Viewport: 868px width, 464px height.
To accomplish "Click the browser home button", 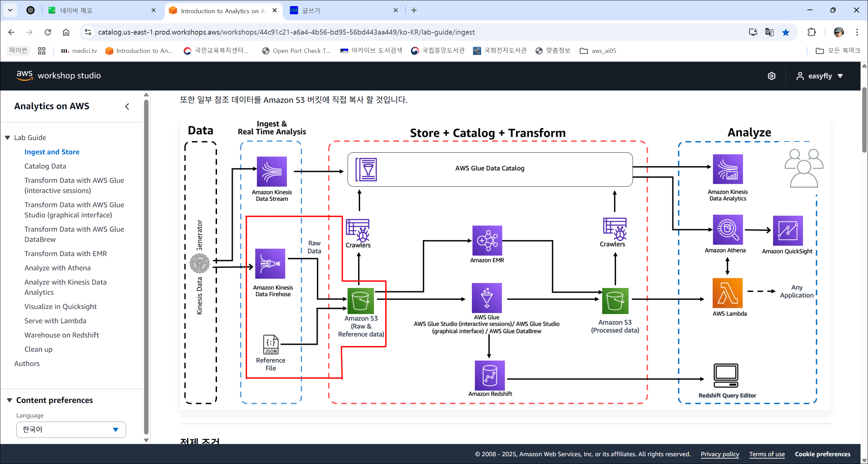I will (66, 32).
